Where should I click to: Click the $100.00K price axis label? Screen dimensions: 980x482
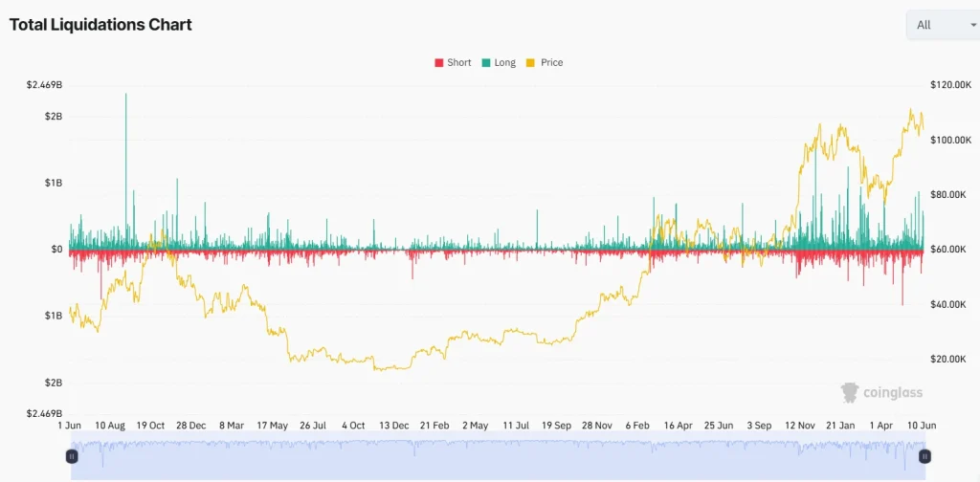click(950, 140)
